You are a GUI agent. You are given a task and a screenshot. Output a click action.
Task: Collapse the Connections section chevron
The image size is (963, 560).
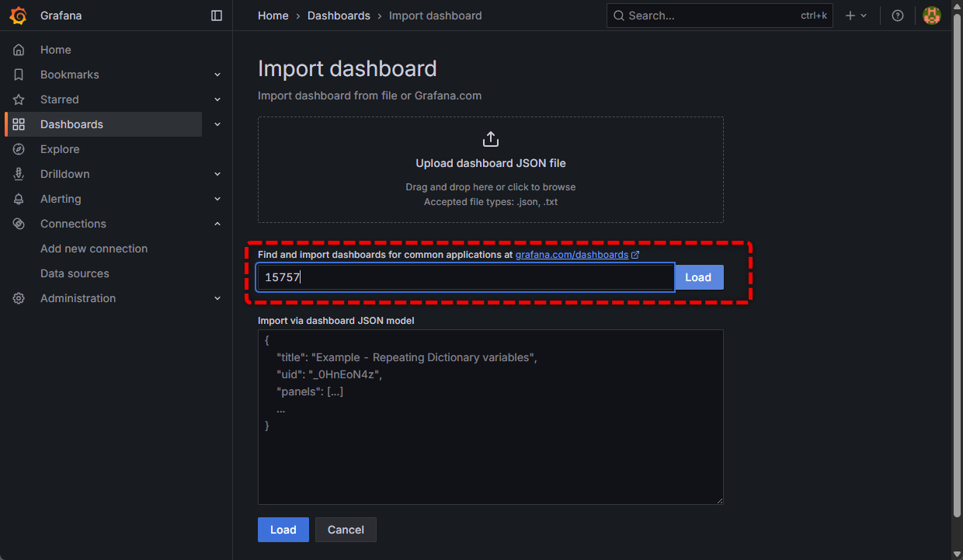point(217,224)
